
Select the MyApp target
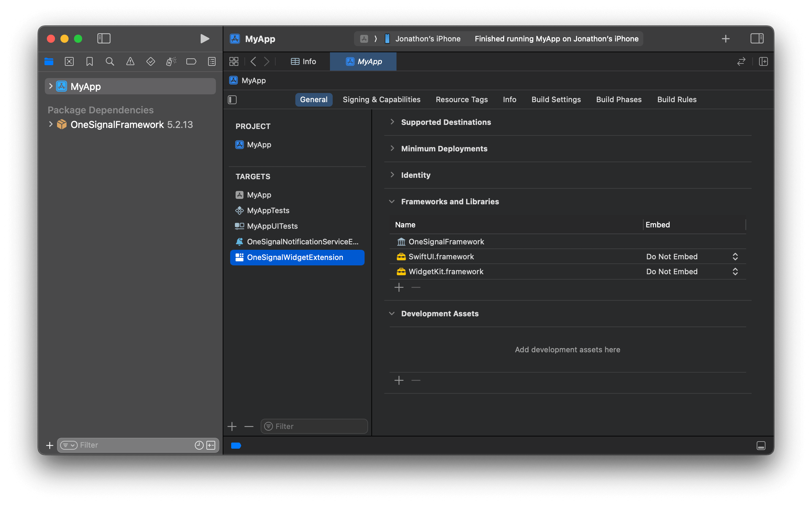(x=297, y=195)
